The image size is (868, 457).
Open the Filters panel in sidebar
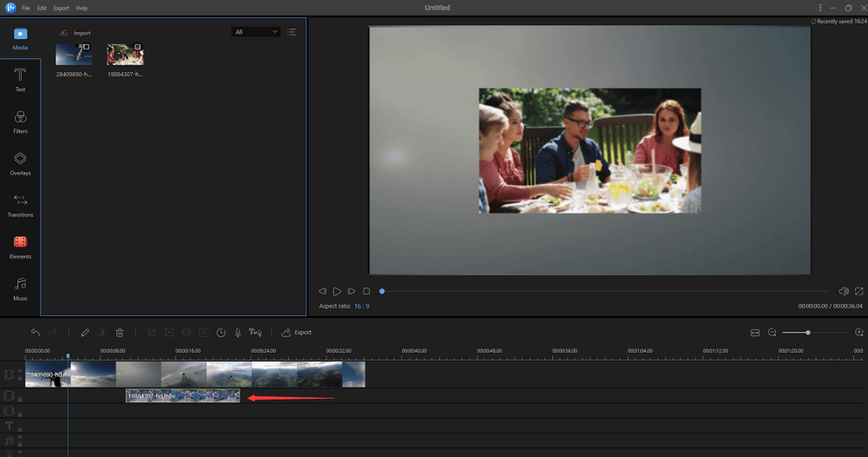point(20,122)
